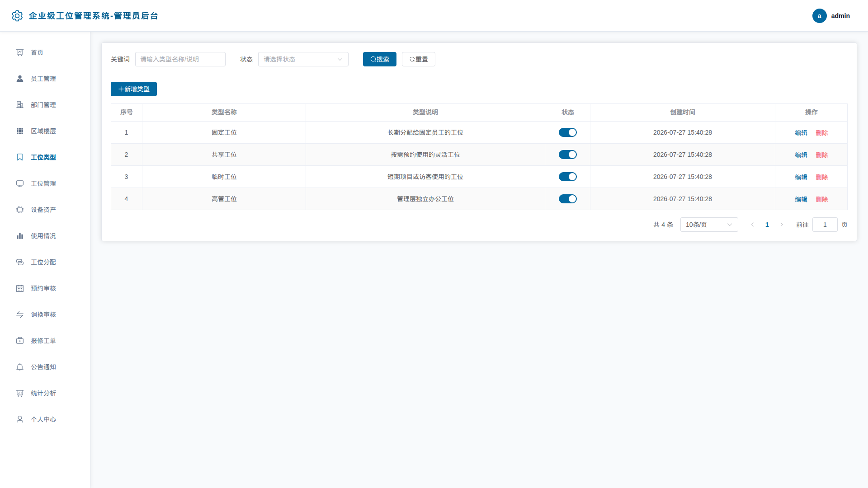Turn off 高管工位 status toggle
This screenshot has height=488, width=868.
567,199
